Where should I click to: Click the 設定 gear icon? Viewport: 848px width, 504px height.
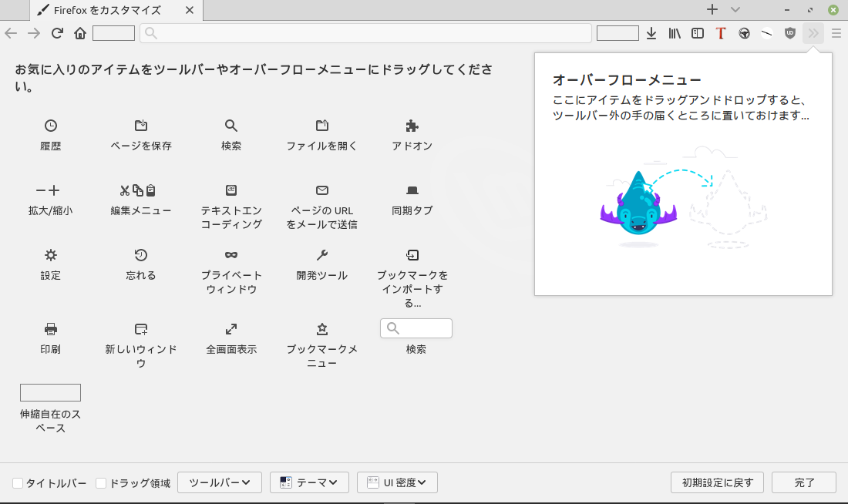(x=51, y=255)
